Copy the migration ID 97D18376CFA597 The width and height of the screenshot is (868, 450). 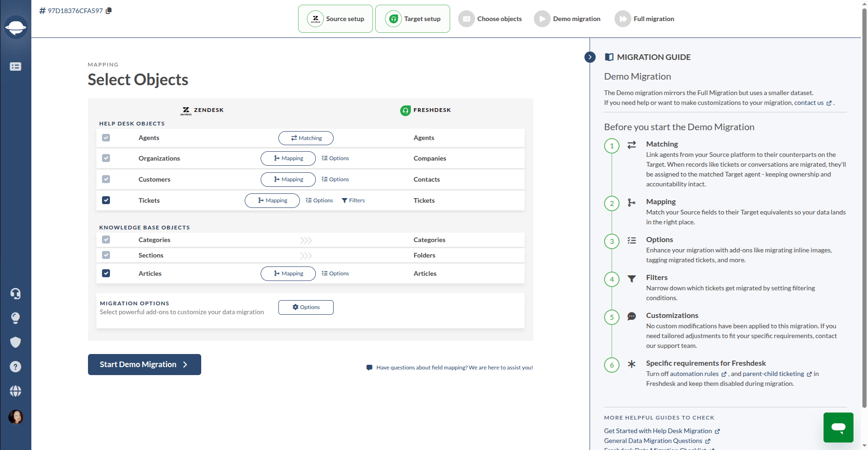tap(109, 11)
